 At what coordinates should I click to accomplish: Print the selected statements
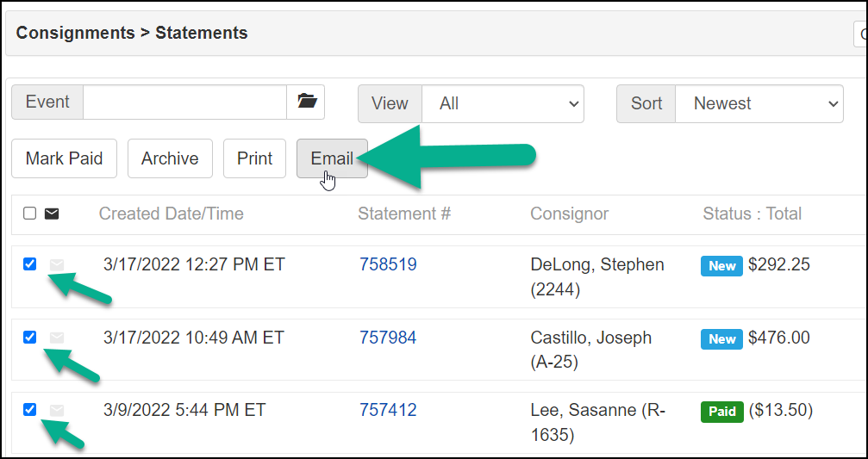coord(254,158)
